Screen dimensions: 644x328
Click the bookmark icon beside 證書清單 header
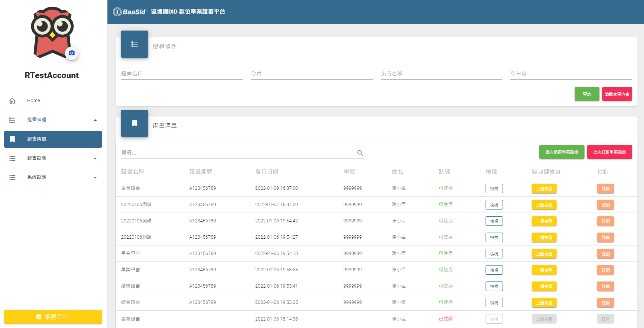coord(135,123)
